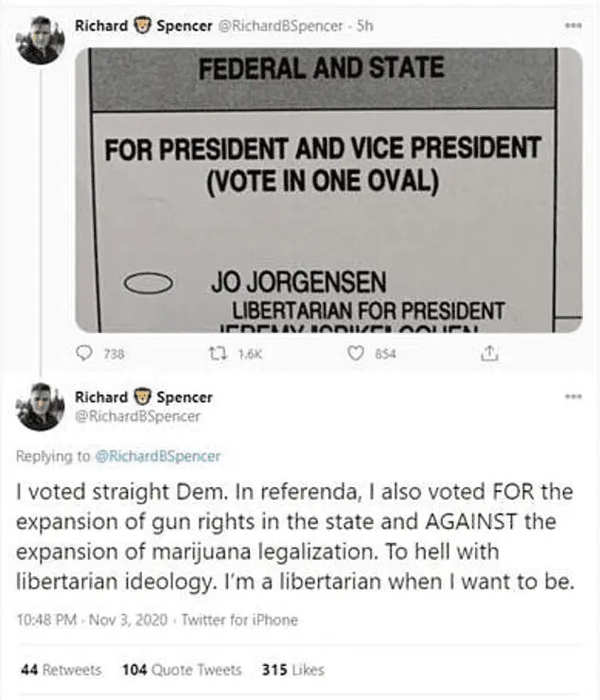This screenshot has width=600, height=700.
Task: Open the ballot photo attachment
Action: (x=328, y=189)
